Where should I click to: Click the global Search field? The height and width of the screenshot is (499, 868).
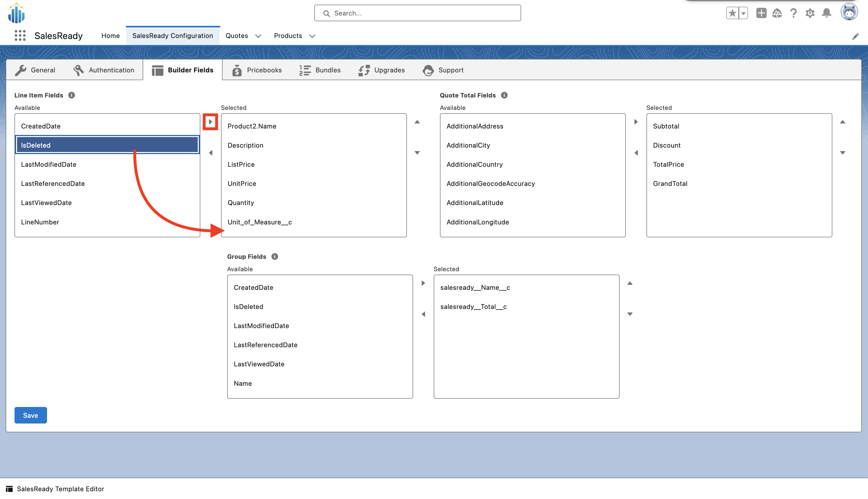417,13
